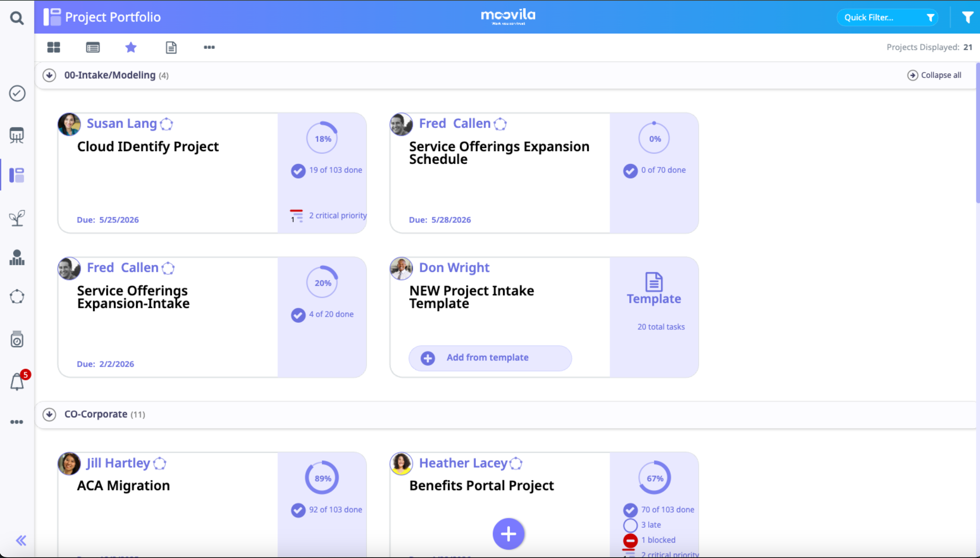Switch to list view icon
Viewport: 980px width, 558px height.
point(93,47)
